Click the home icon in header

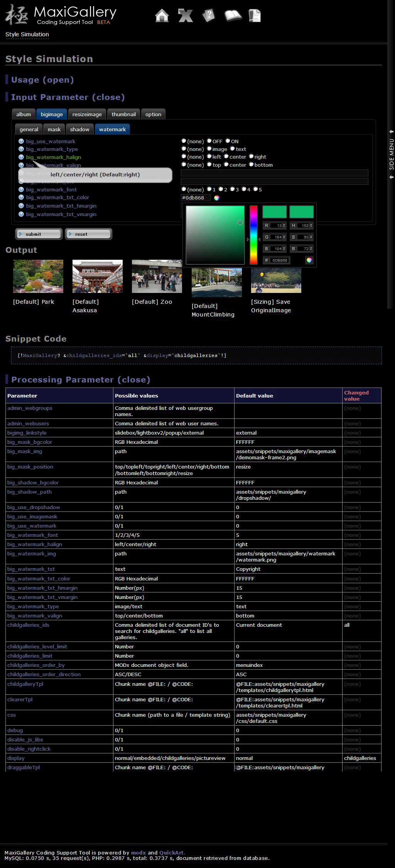point(162,16)
